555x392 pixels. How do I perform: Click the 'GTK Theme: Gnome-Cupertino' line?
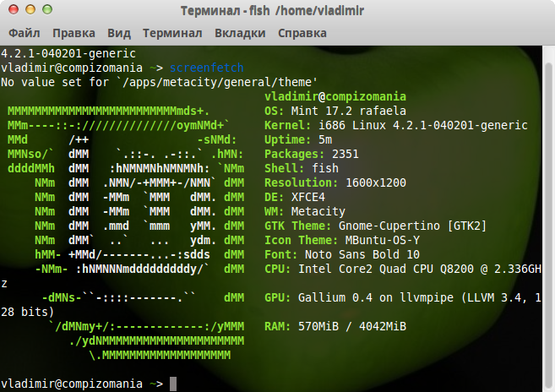point(376,226)
